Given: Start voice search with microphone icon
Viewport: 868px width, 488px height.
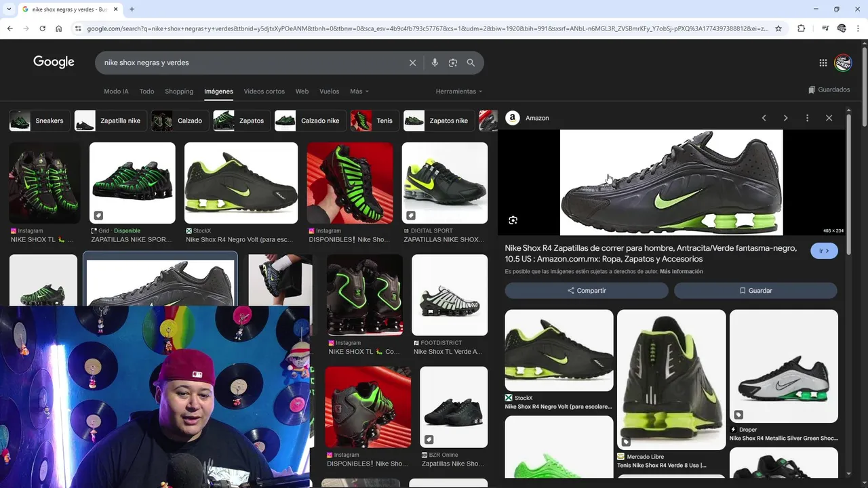Looking at the screenshot, I should [x=435, y=62].
